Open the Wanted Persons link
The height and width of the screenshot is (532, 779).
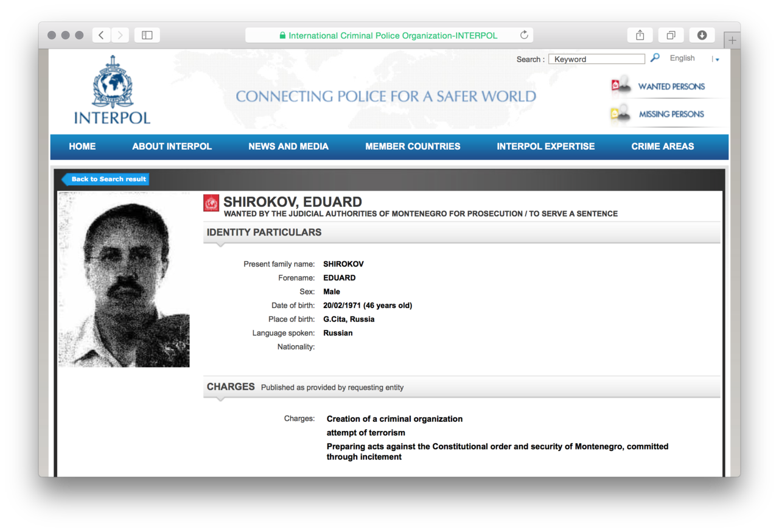tap(671, 86)
